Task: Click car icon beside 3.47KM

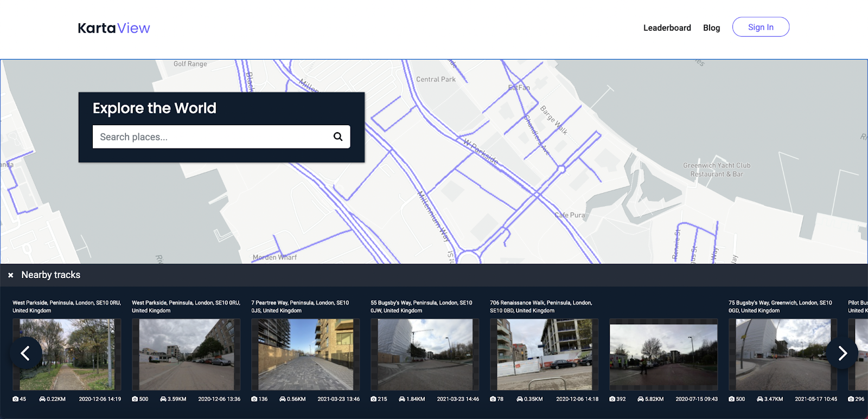Action: tap(760, 399)
